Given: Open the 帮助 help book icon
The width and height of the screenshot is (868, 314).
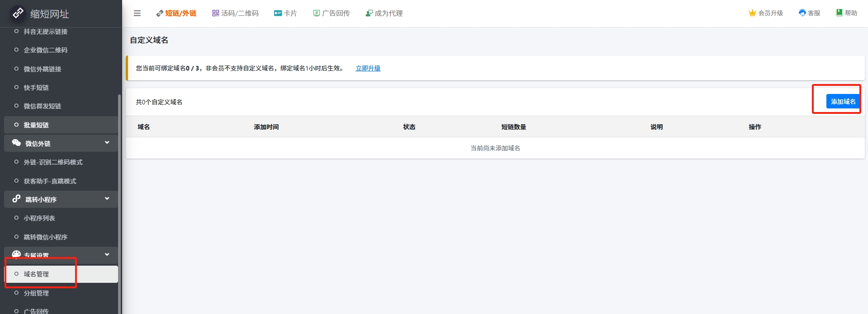Looking at the screenshot, I should [839, 13].
